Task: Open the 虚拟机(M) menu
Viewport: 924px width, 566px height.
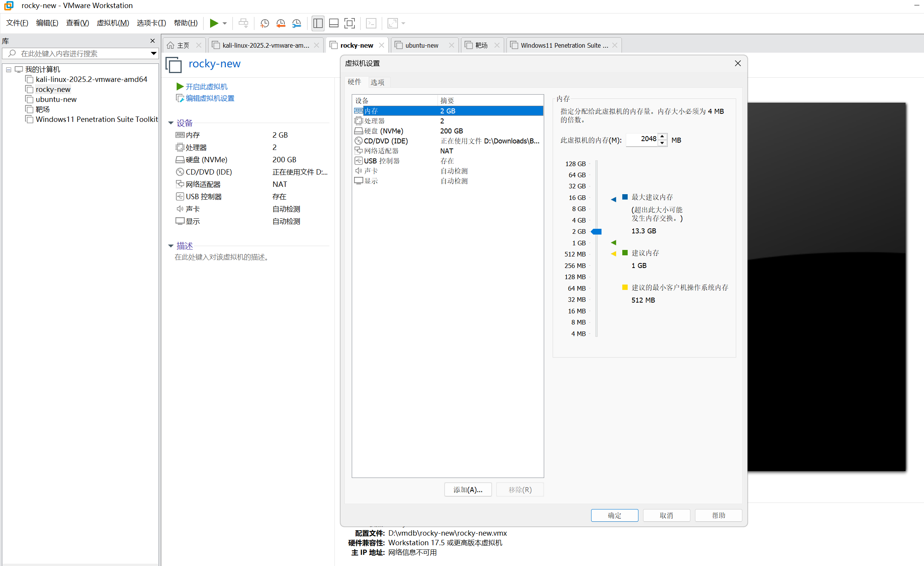Action: pos(113,23)
